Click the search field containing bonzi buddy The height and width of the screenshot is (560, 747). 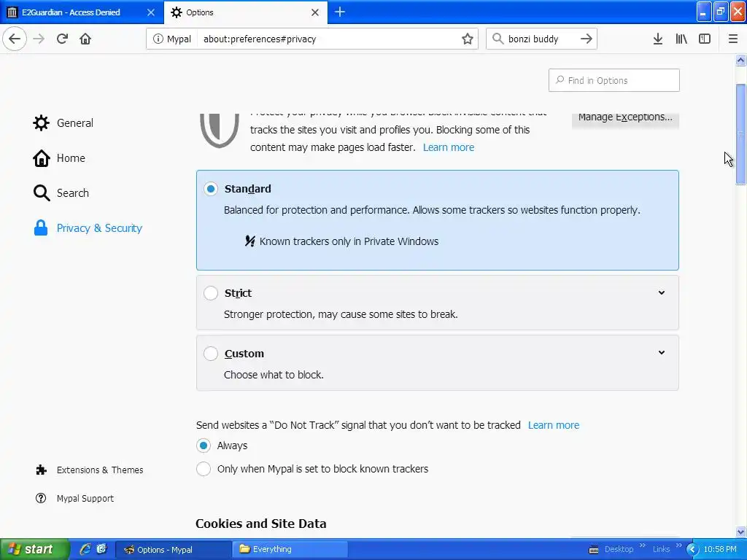coord(541,39)
